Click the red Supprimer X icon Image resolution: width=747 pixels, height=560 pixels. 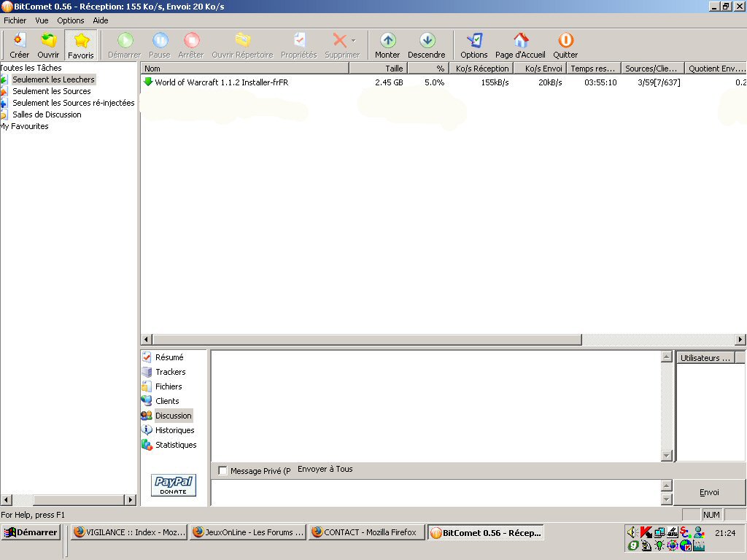coord(340,41)
